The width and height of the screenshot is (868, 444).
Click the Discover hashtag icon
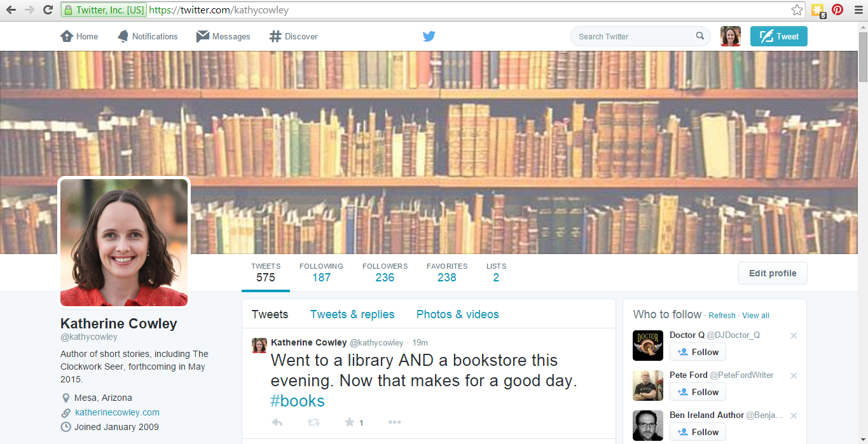(275, 36)
